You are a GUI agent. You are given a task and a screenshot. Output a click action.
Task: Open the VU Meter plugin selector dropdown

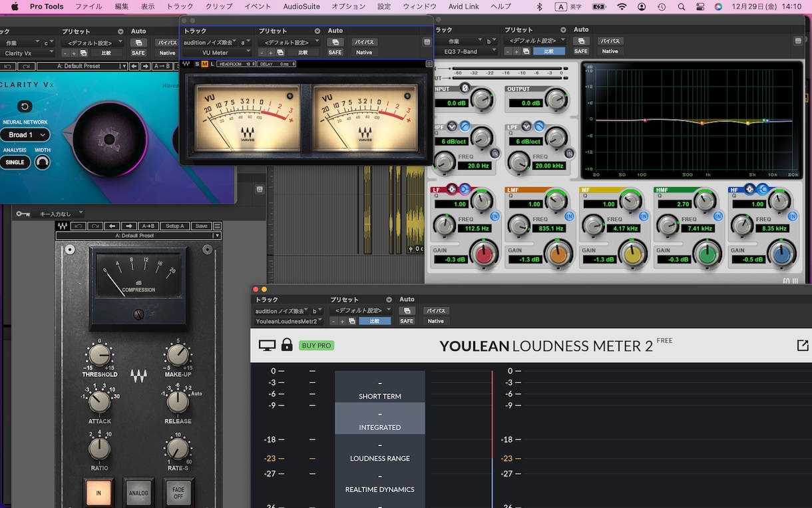point(216,53)
